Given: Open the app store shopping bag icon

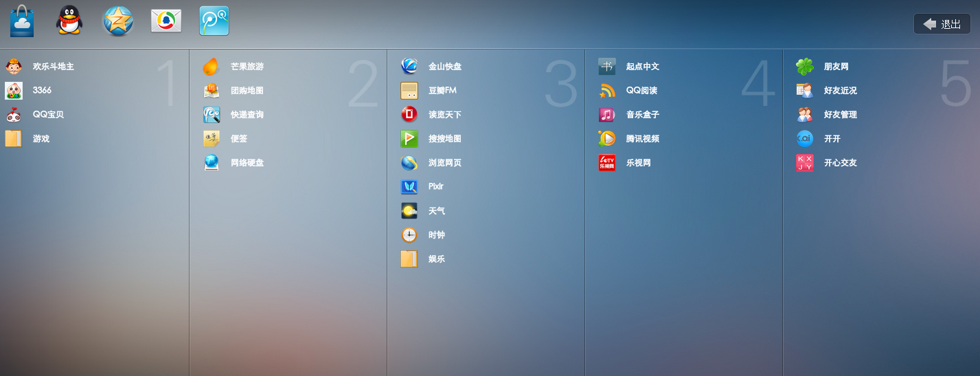Looking at the screenshot, I should (22, 21).
